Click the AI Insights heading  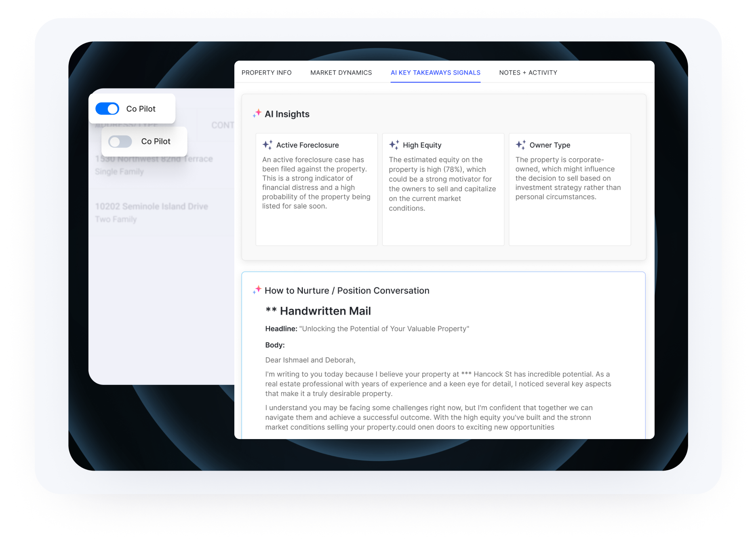287,114
